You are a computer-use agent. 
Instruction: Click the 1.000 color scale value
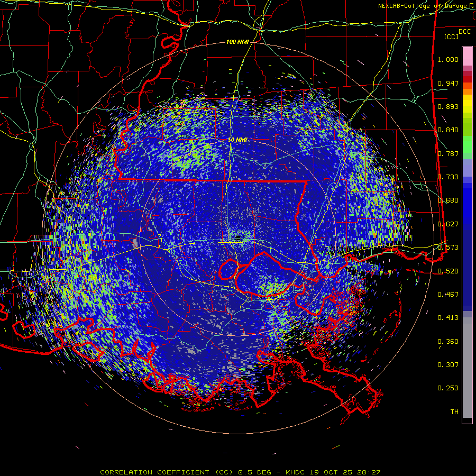[x=448, y=59]
